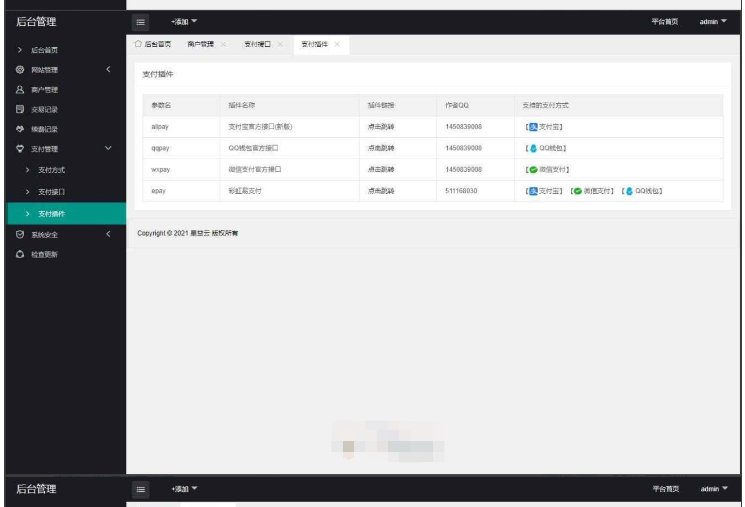Close the 商户管理 tab
The width and height of the screenshot is (745, 507).
[223, 44]
